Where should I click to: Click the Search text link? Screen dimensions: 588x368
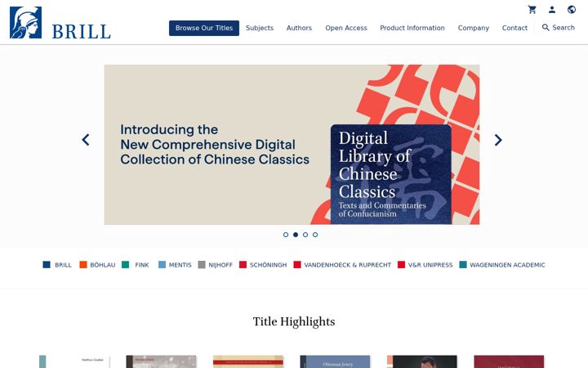(x=563, y=28)
